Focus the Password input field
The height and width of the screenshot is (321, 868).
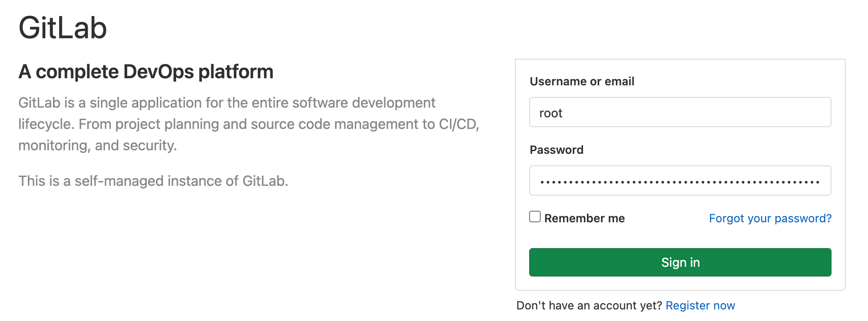679,181
